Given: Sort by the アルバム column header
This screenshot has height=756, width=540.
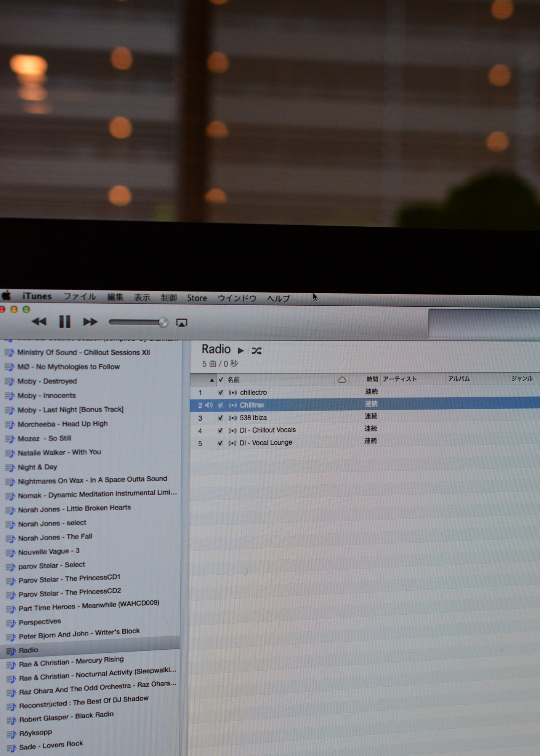Looking at the screenshot, I should click(458, 378).
